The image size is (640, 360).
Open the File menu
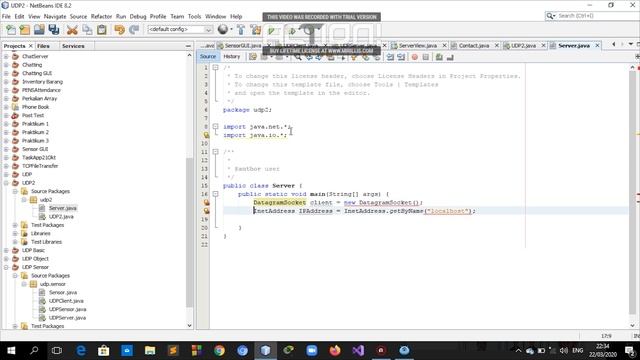(6, 16)
